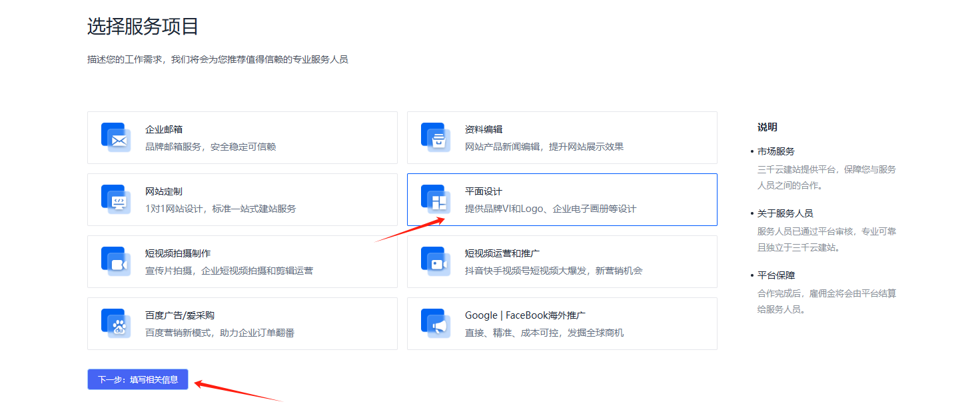980x418 pixels.
Task: Click description 抖音快手视频号短视频大爆发，新营销机会
Action: (x=554, y=271)
